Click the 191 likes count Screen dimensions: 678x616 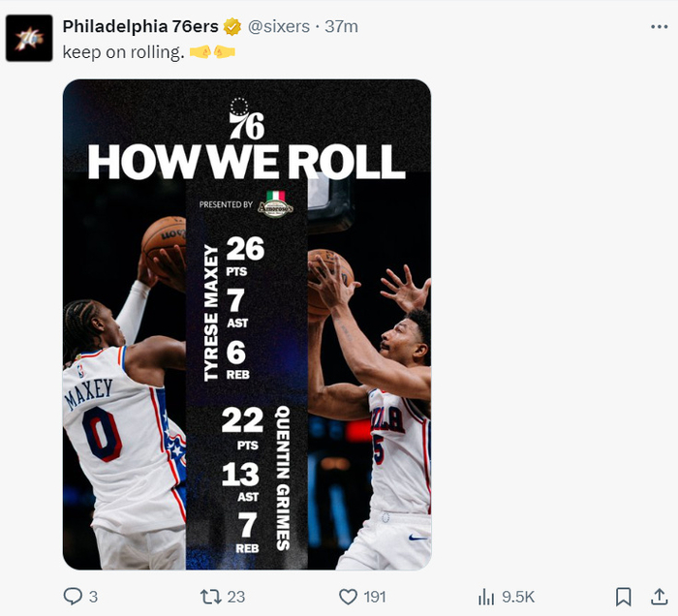(375, 597)
